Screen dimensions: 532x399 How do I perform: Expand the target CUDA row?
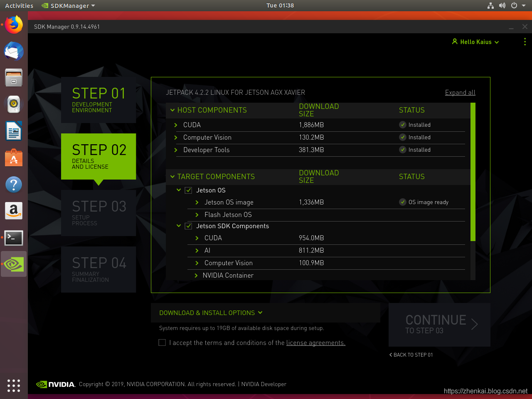(x=197, y=238)
